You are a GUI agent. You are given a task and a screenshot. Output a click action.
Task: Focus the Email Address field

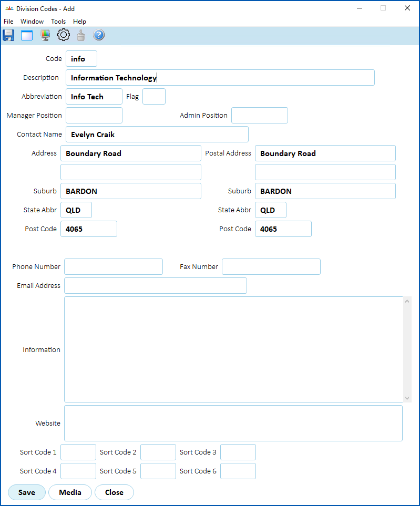pos(156,286)
